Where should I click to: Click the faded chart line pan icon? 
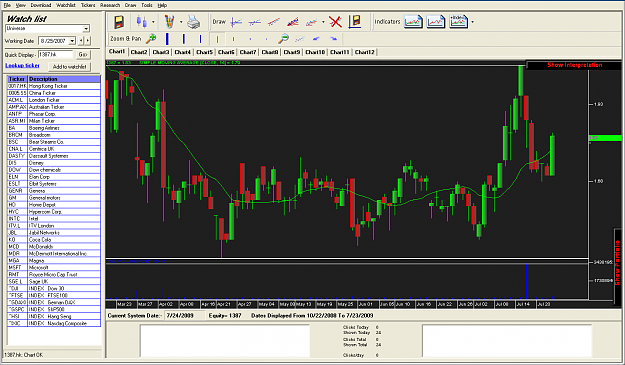[x=300, y=39]
